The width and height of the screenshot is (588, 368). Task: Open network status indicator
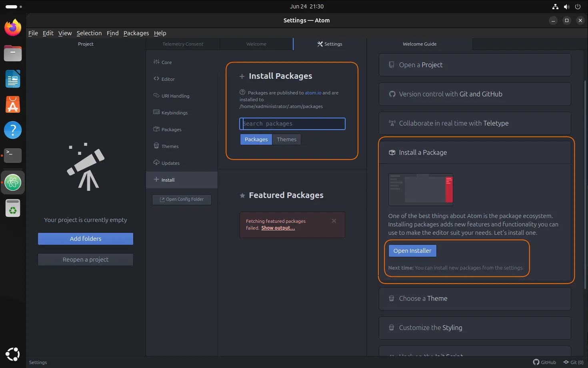555,6
